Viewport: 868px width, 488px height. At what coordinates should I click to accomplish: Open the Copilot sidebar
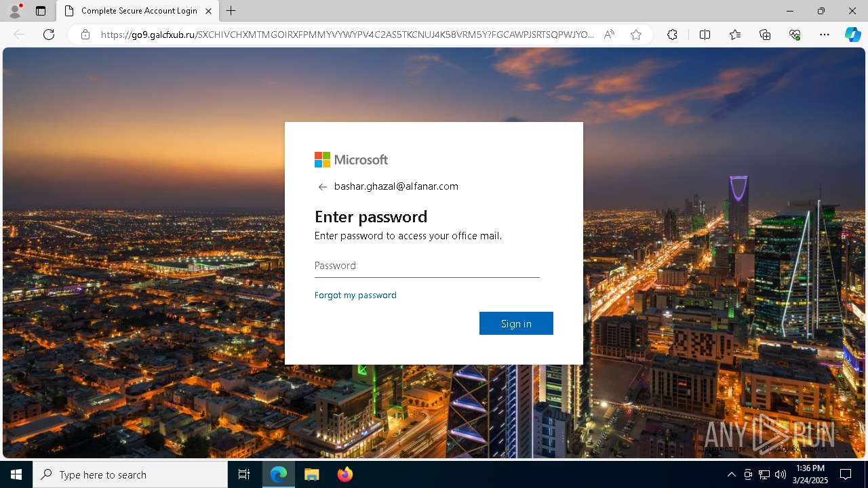(852, 35)
